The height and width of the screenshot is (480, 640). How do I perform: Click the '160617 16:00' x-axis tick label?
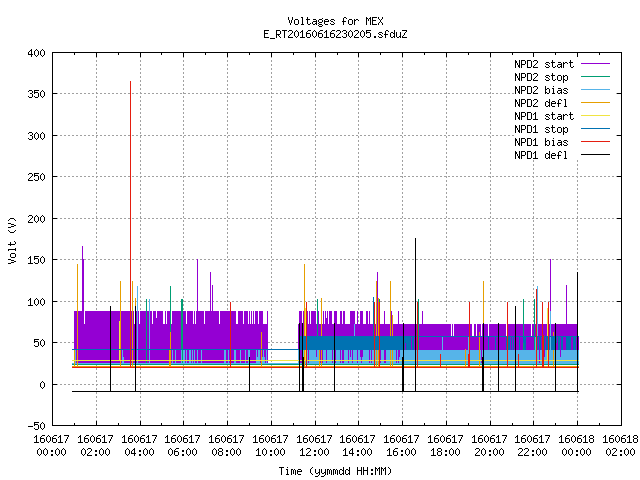(x=402, y=446)
